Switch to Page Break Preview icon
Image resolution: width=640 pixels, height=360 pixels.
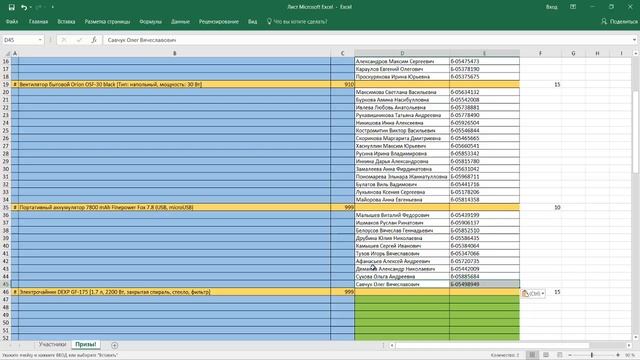click(x=560, y=355)
